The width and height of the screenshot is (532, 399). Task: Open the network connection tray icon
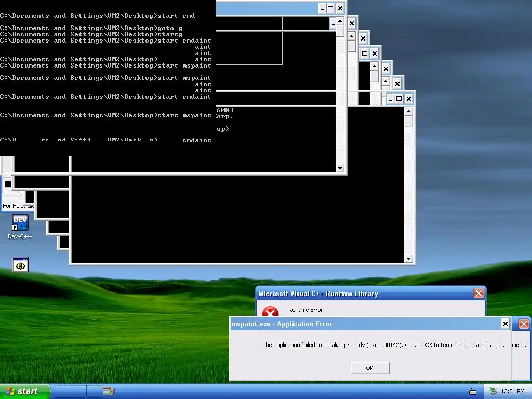coord(493,391)
